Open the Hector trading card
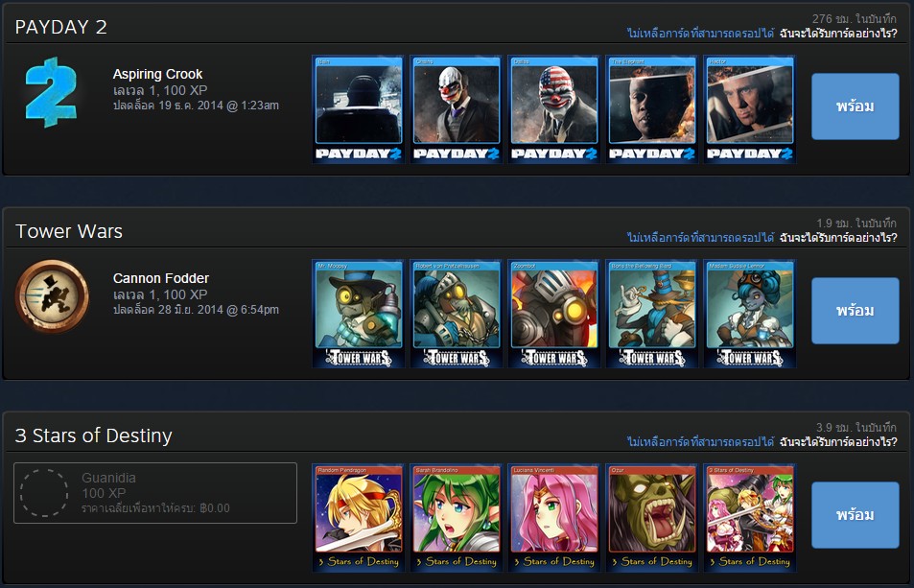The height and width of the screenshot is (588, 914). coord(750,109)
